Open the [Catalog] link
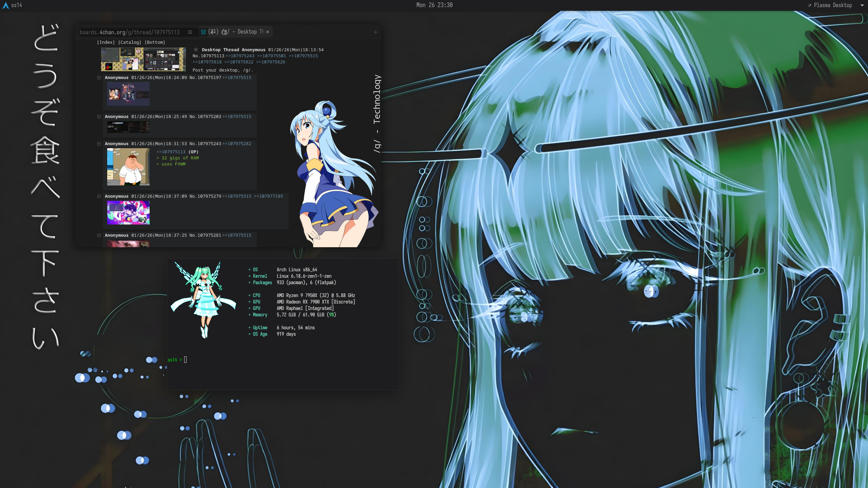 pyautogui.click(x=130, y=42)
